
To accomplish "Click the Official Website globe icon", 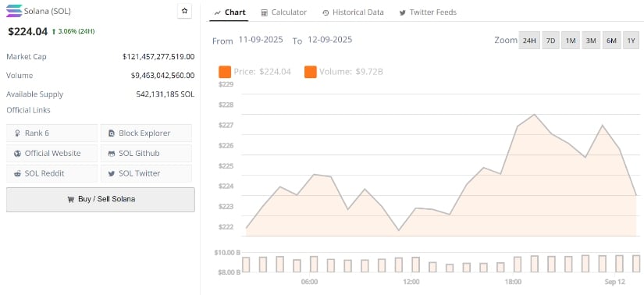I will click(x=17, y=153).
